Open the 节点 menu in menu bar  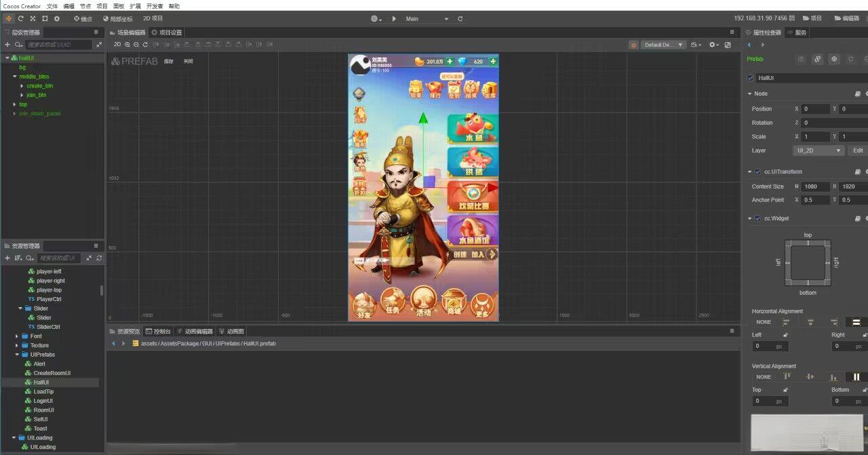(x=85, y=5)
